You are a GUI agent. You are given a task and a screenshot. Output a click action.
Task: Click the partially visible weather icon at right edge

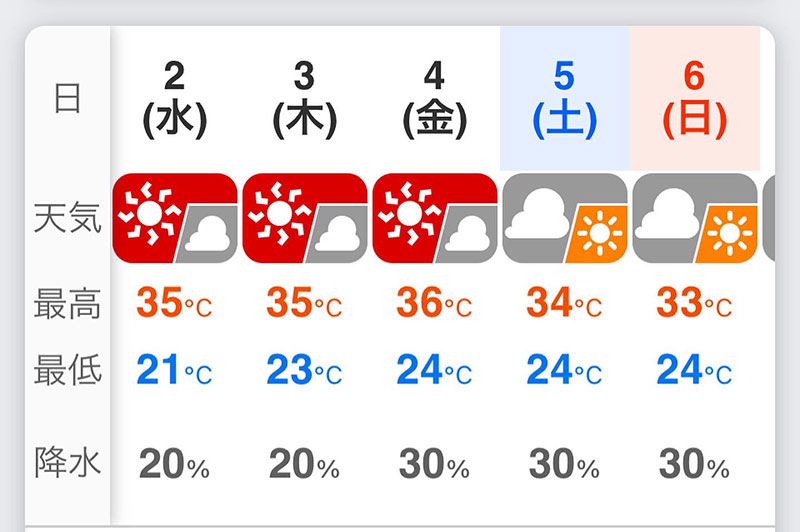coord(769,218)
